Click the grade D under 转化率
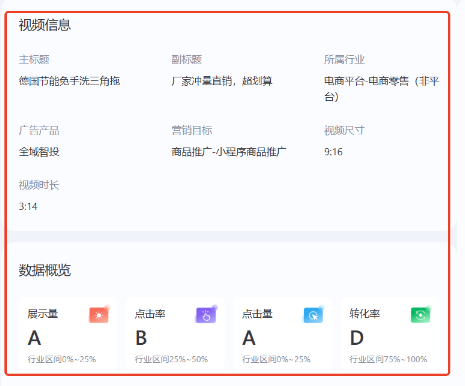 point(357,338)
